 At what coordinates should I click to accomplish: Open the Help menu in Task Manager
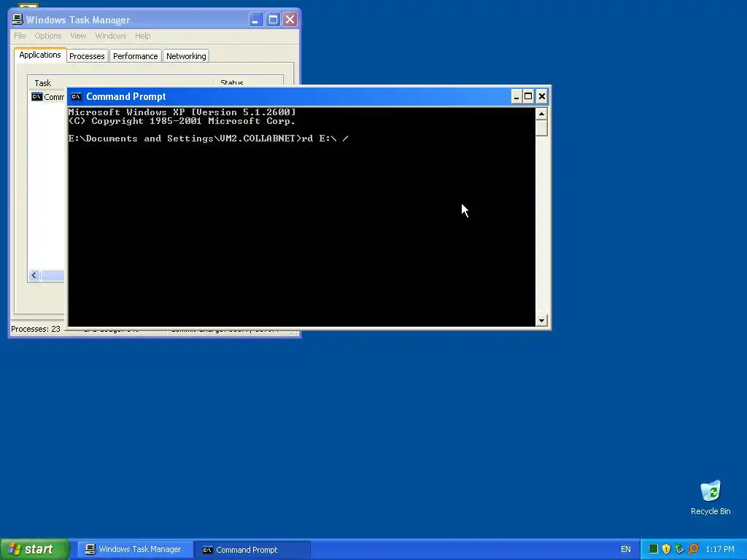[x=142, y=36]
